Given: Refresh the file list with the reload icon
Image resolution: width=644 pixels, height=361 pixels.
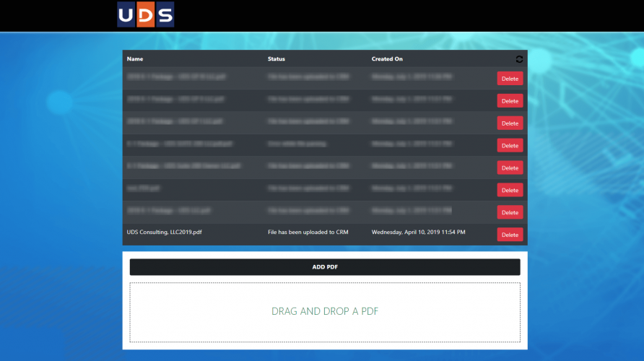Looking at the screenshot, I should [x=519, y=59].
